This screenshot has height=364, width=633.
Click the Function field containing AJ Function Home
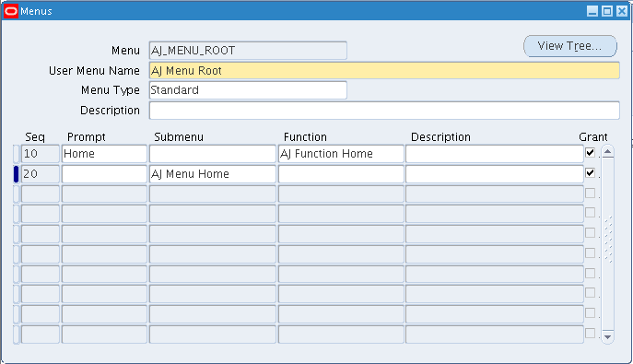coord(341,154)
